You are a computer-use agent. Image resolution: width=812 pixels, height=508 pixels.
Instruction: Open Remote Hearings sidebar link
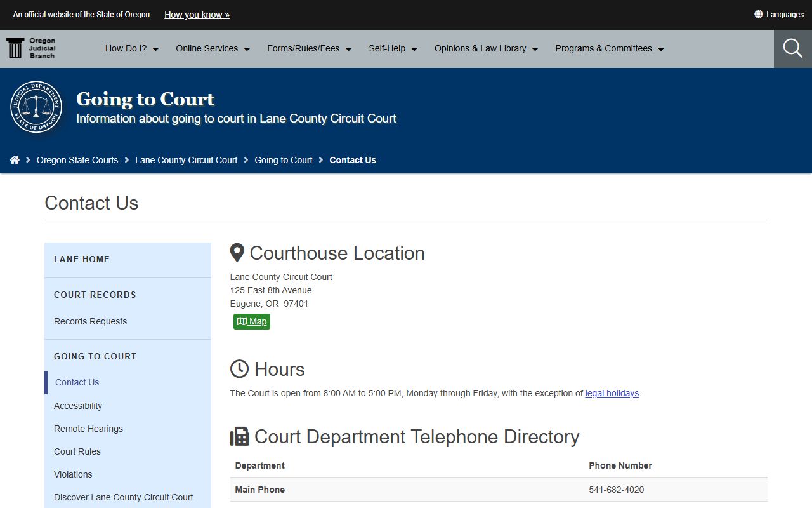88,429
